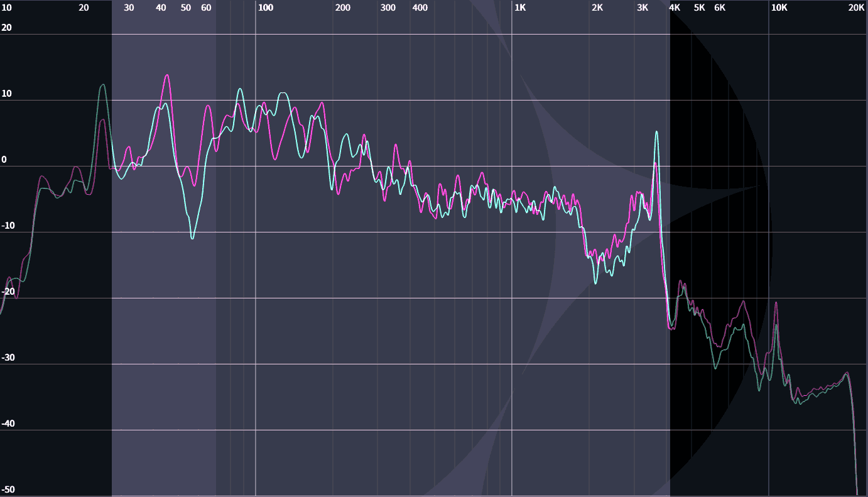This screenshot has height=497, width=868.
Task: Select the -30 dB level label
Action: point(8,358)
